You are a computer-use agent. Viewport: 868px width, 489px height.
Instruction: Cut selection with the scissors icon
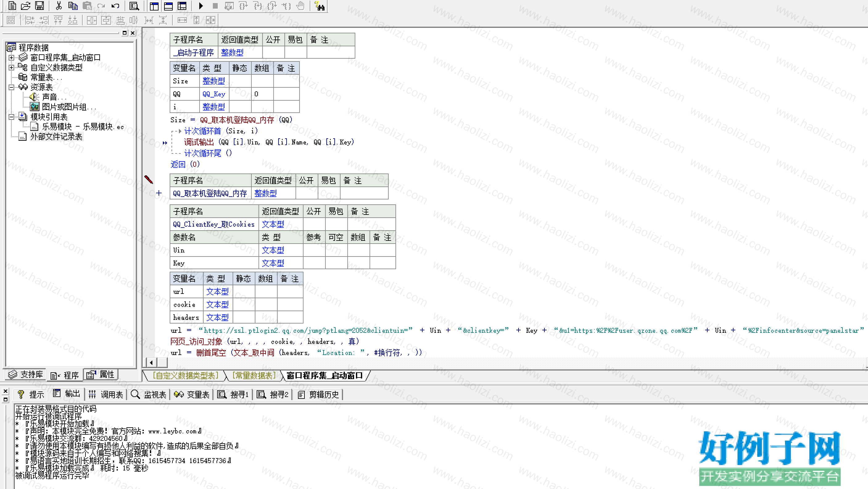point(59,6)
